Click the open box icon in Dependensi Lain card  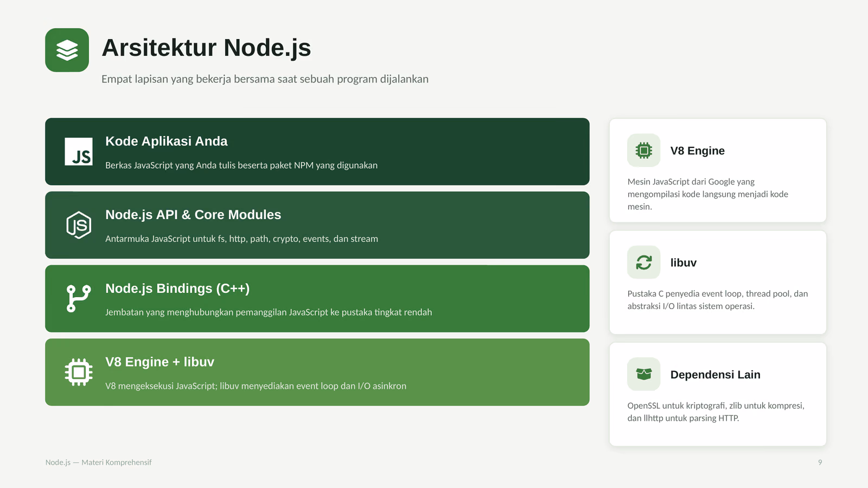tap(644, 374)
